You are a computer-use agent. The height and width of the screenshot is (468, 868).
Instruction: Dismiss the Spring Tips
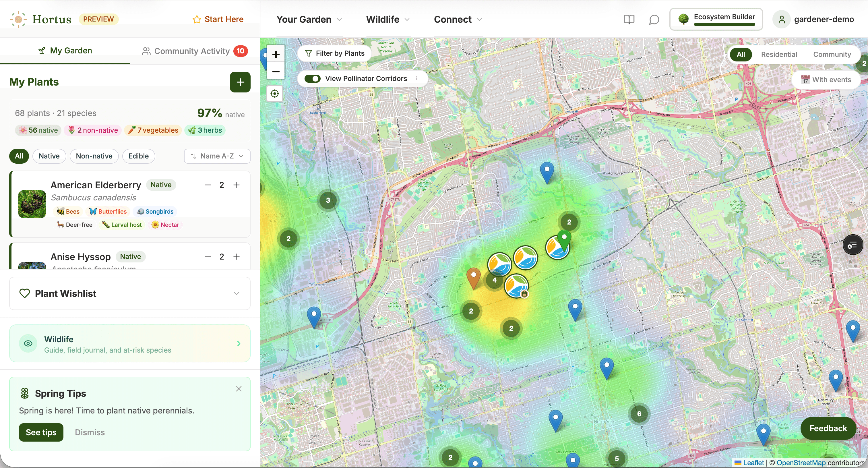point(90,432)
